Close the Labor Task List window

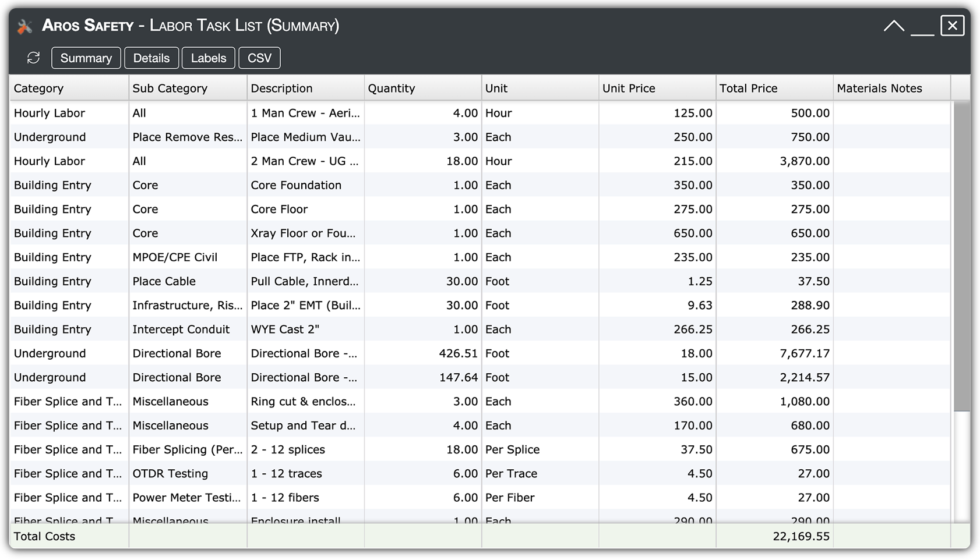pos(952,26)
